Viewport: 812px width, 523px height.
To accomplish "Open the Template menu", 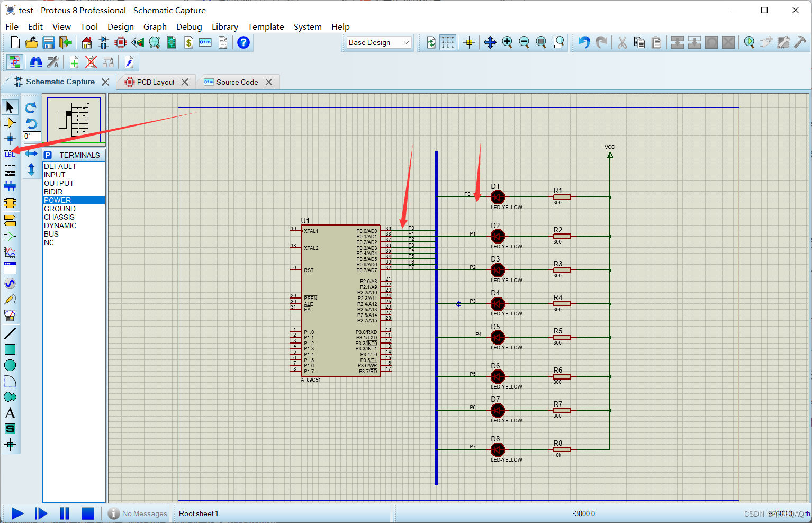I will [266, 26].
